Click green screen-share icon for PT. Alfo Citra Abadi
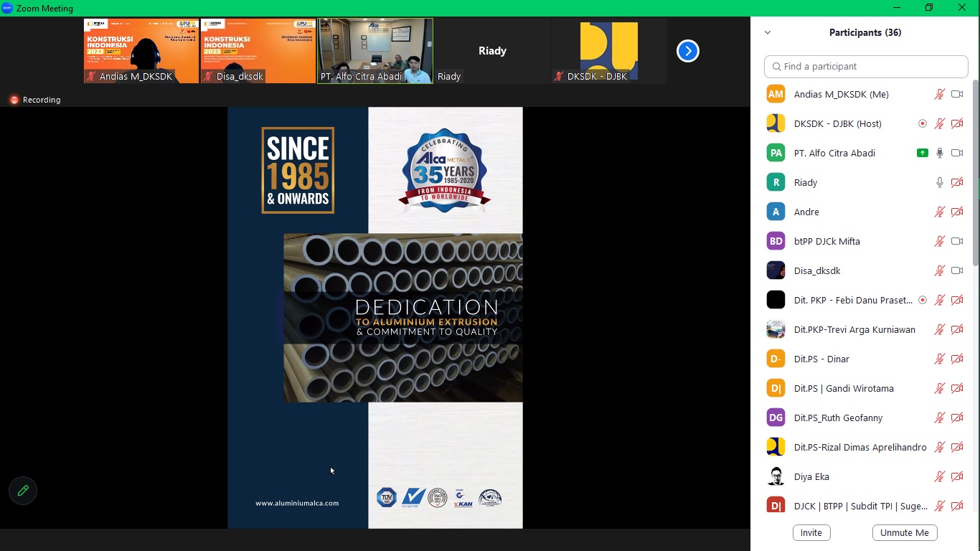Viewport: 980px width, 551px height. tap(923, 153)
